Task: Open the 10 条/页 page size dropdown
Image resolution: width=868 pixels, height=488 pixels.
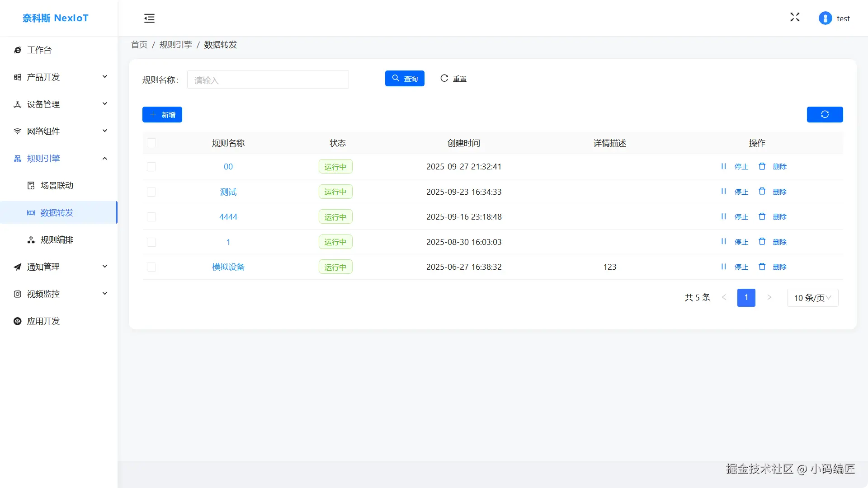Action: 812,298
